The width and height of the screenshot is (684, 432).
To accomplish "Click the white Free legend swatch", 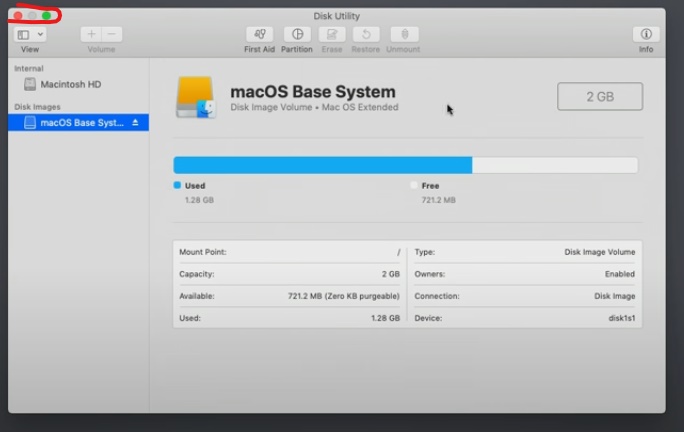I will pyautogui.click(x=414, y=185).
